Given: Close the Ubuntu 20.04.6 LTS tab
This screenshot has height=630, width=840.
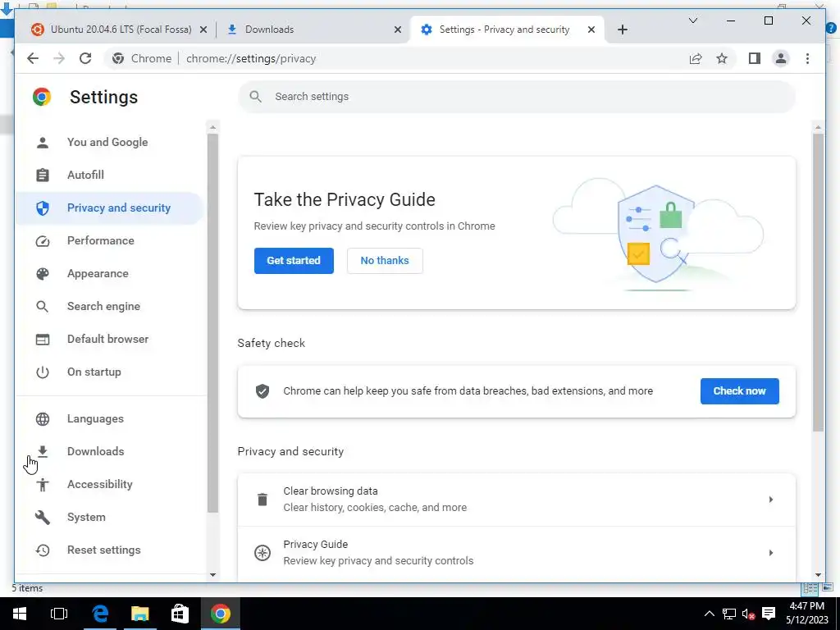Looking at the screenshot, I should click(x=203, y=30).
